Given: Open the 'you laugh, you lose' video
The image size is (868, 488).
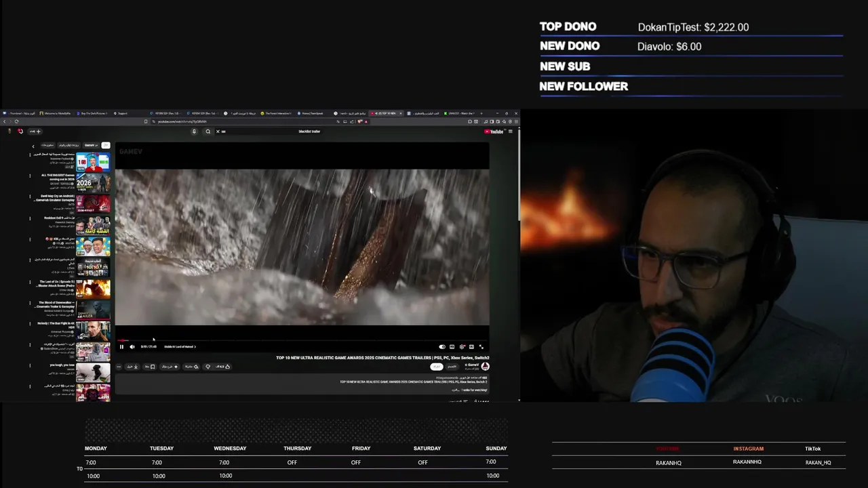Looking at the screenshot, I should [x=93, y=373].
